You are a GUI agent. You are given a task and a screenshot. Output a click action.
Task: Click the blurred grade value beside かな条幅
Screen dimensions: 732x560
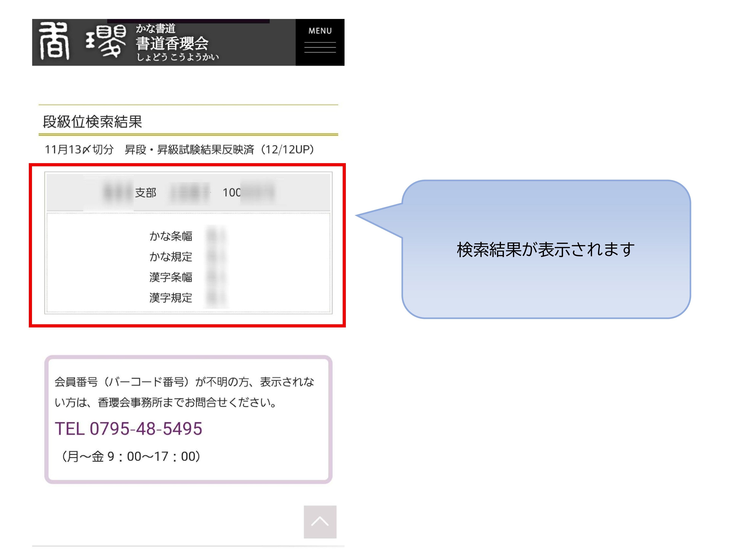click(x=215, y=236)
